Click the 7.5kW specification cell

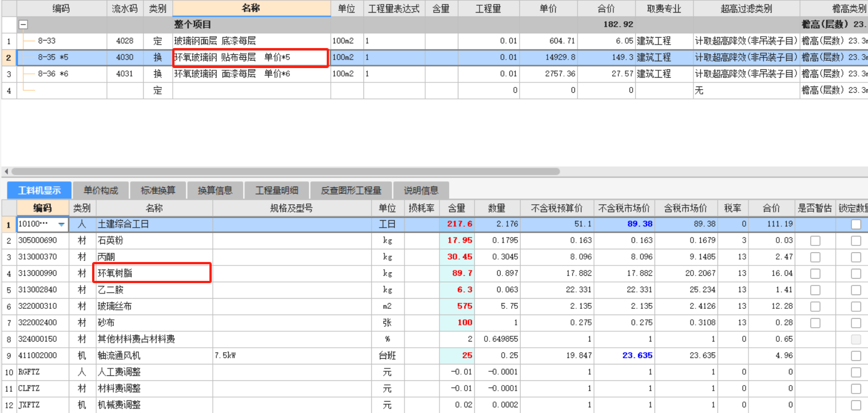pos(291,356)
